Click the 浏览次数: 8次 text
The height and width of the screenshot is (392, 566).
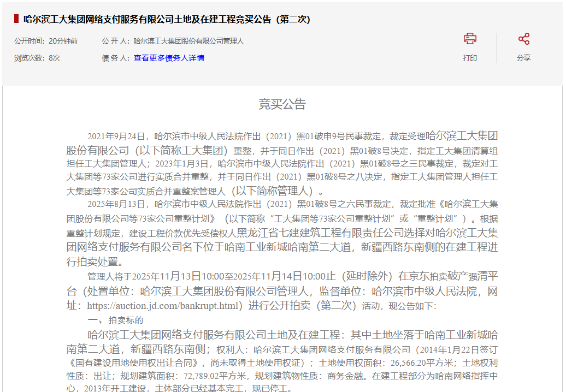click(x=37, y=58)
